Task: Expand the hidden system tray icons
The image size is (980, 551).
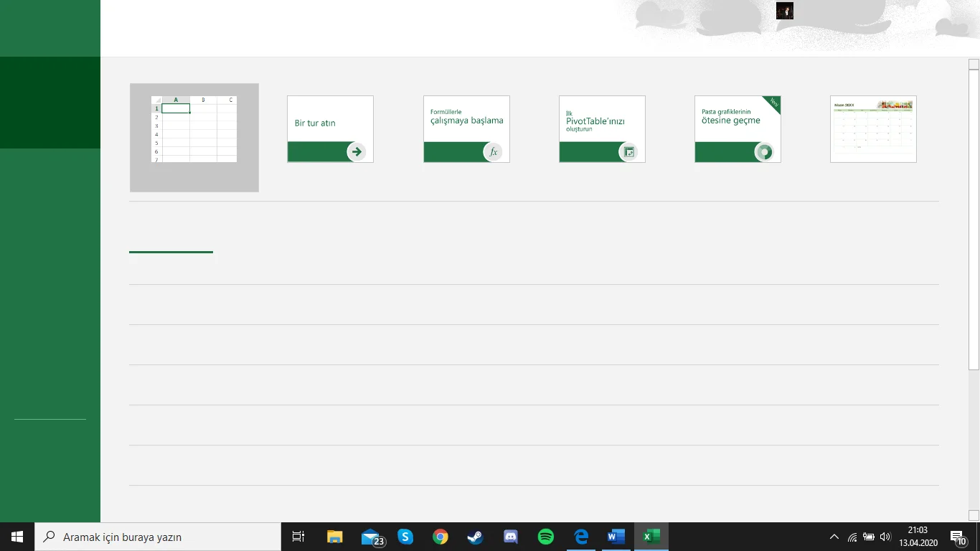Action: click(x=834, y=537)
